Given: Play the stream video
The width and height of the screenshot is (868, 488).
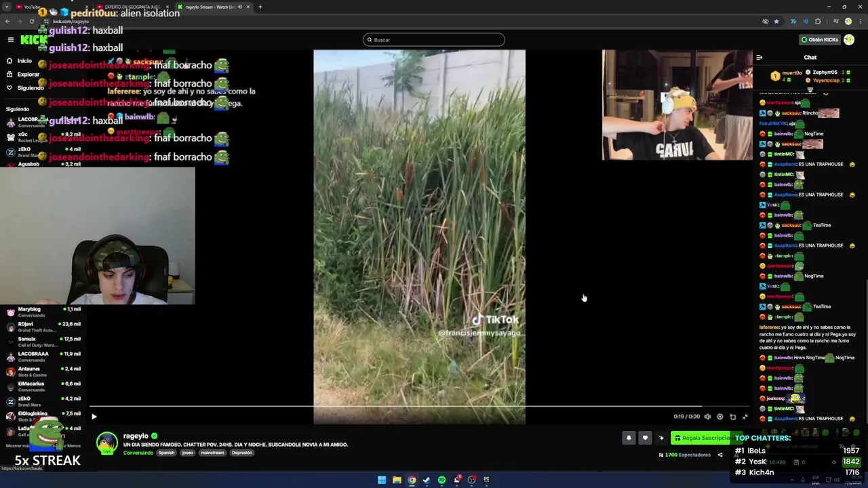Looking at the screenshot, I should coord(94,417).
